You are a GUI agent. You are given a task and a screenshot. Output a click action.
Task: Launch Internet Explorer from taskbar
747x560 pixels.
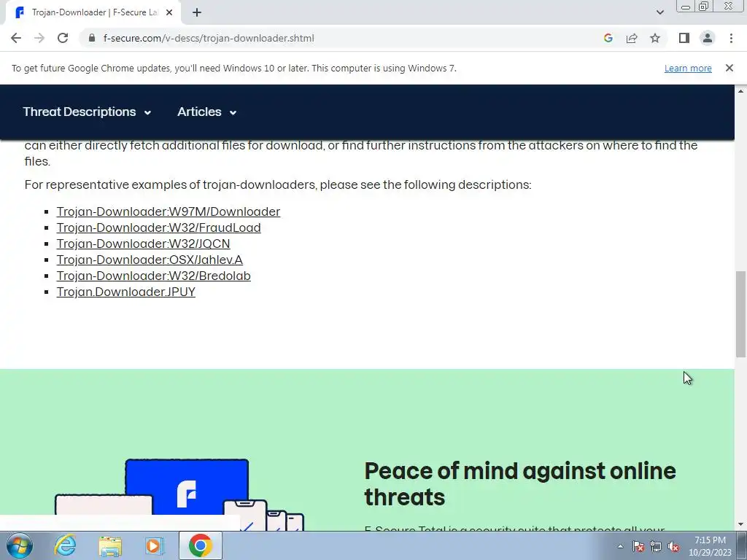tap(65, 545)
